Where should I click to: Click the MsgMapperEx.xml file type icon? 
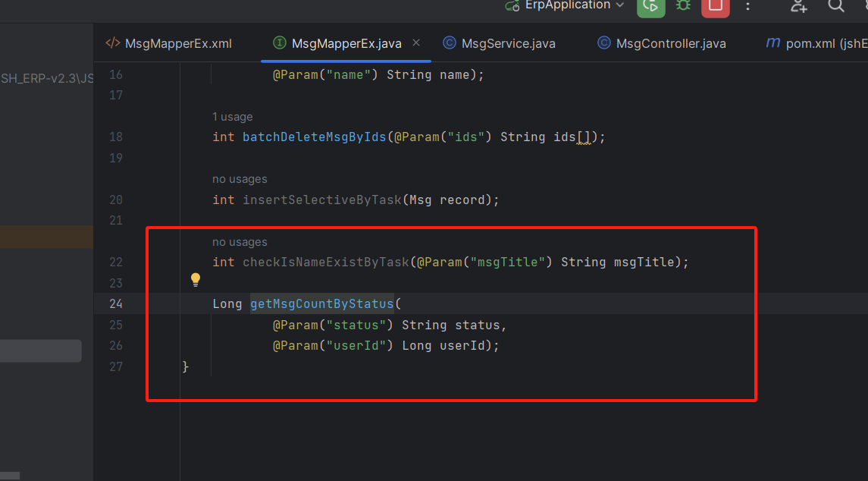[112, 42]
